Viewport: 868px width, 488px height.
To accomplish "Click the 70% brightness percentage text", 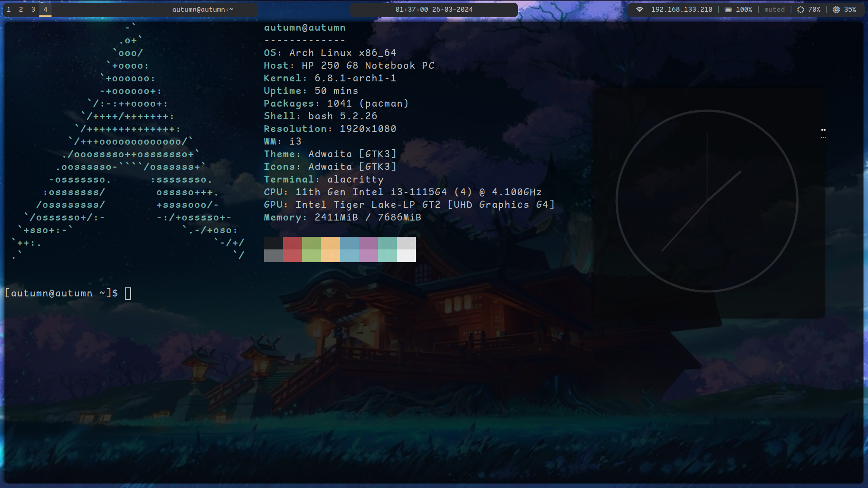I will click(x=814, y=9).
